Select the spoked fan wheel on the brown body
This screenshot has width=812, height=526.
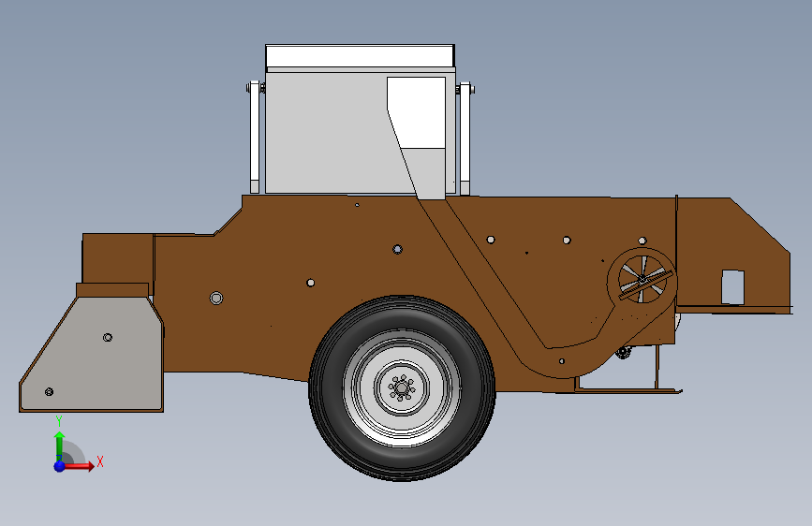tap(642, 280)
